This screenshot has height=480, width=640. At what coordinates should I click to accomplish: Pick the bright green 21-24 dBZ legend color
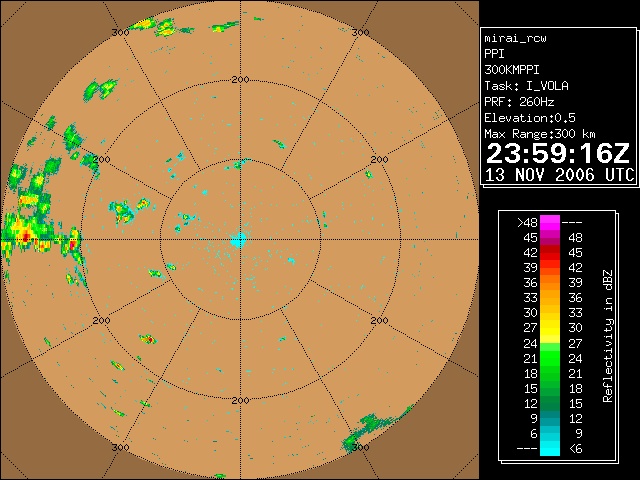coord(550,358)
